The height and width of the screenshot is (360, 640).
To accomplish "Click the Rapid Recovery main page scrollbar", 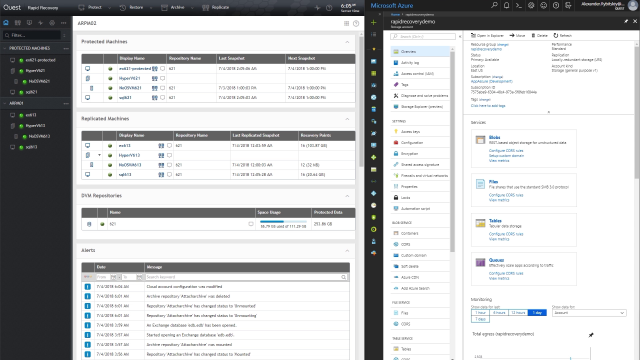I will pos(361,102).
